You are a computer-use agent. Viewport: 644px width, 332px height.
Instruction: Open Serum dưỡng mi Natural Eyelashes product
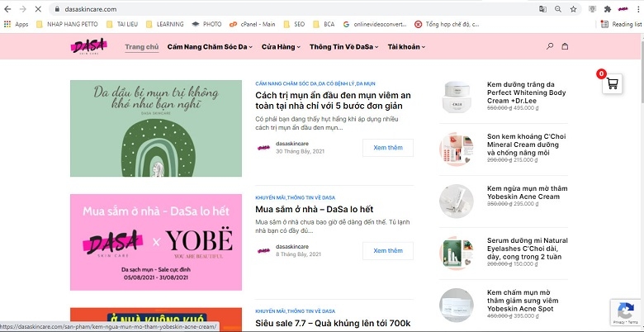pos(528,249)
